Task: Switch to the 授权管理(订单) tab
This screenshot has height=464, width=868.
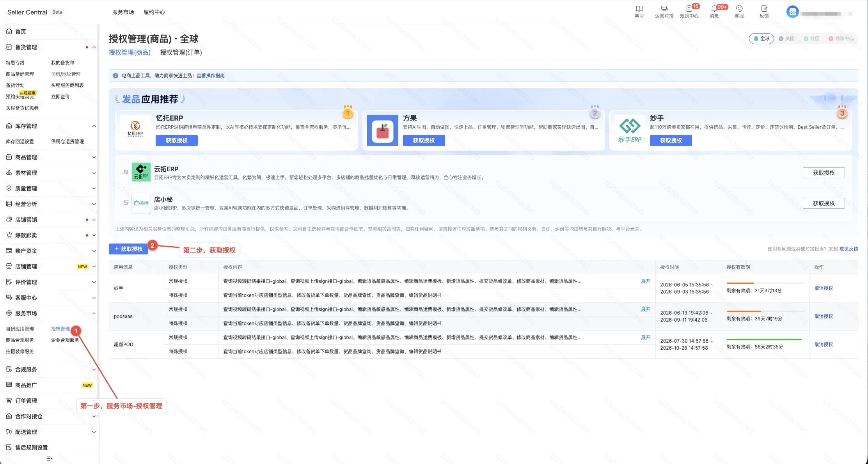Action: click(181, 52)
